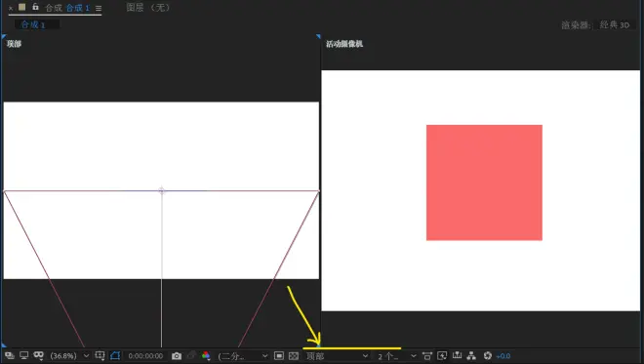Click the fast previews lightning icon

click(442, 356)
